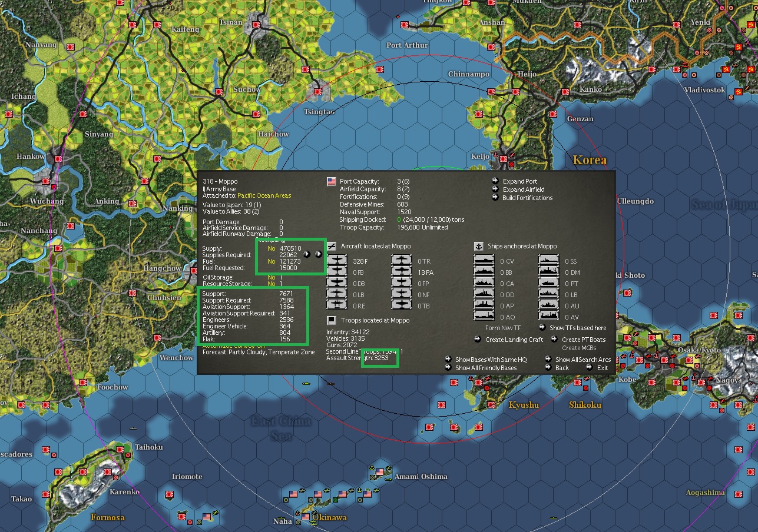
Task: Click Expand Airfield
Action: pyautogui.click(x=524, y=189)
